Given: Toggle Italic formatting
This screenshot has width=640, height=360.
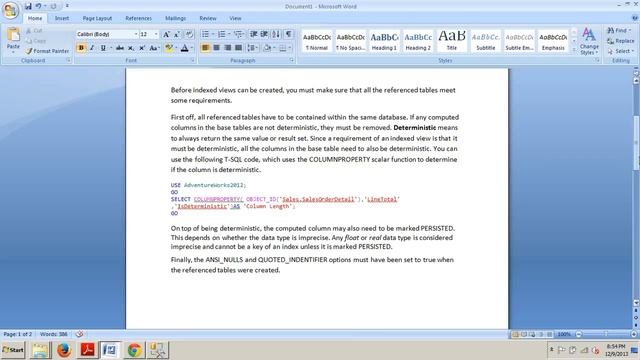Looking at the screenshot, I should point(92,48).
